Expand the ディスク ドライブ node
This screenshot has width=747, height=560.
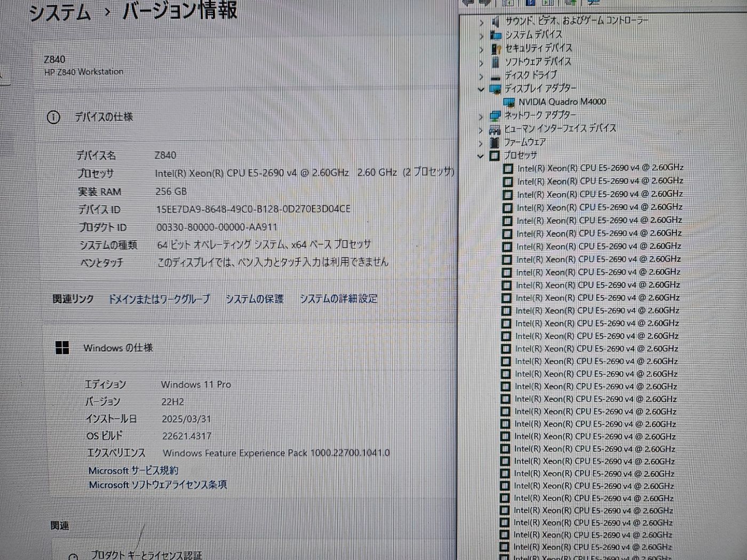point(481,77)
